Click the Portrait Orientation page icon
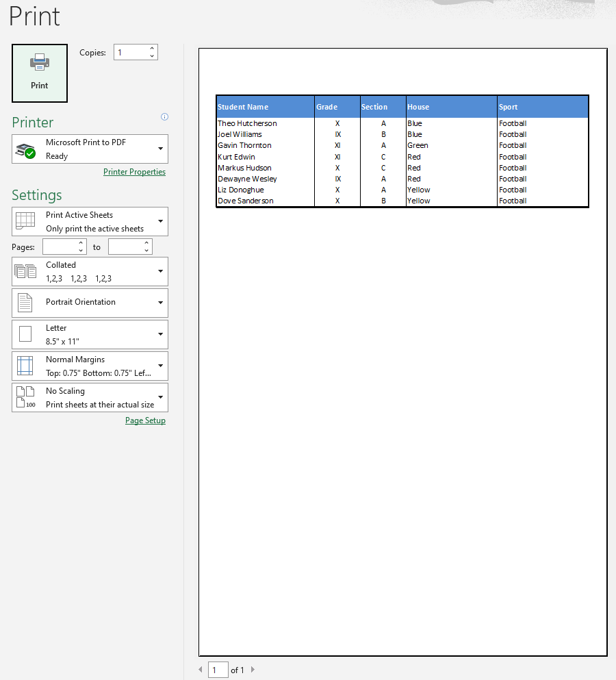616x680 pixels. (x=25, y=302)
